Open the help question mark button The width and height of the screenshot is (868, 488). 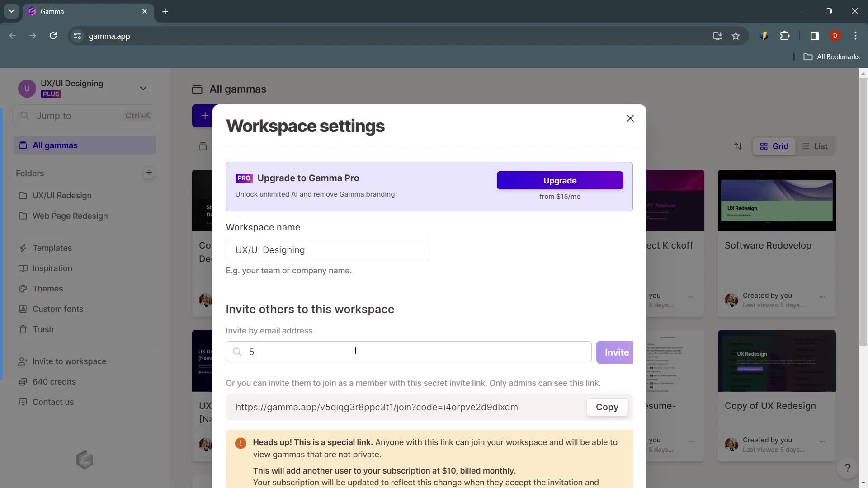pyautogui.click(x=848, y=468)
